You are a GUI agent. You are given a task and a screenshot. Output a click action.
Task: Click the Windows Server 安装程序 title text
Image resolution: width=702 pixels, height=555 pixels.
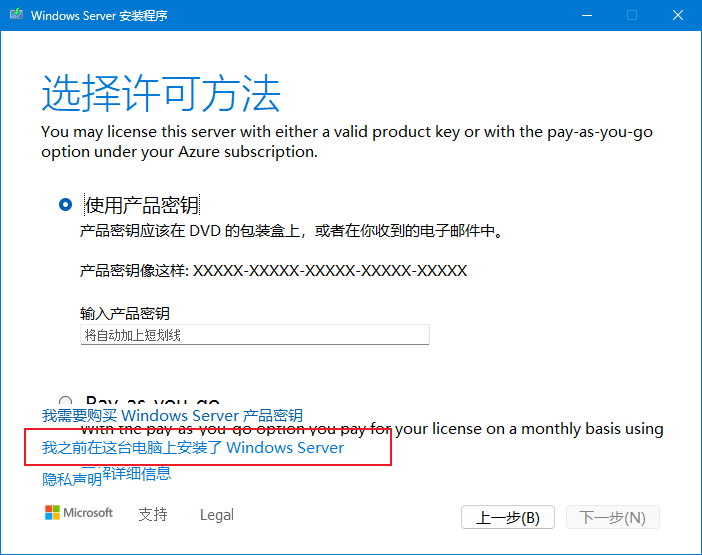(x=99, y=16)
